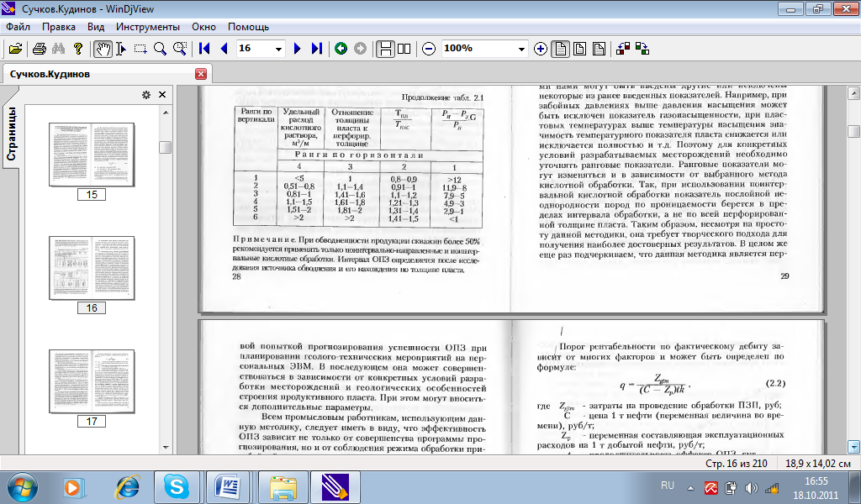The height and width of the screenshot is (504, 861).
Task: Open Internet Explorer from taskbar
Action: [x=126, y=487]
